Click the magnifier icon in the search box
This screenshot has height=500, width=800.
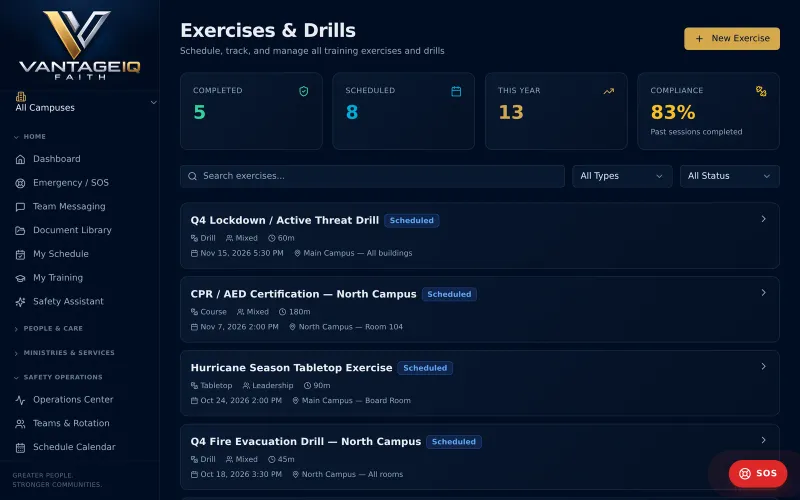point(192,176)
